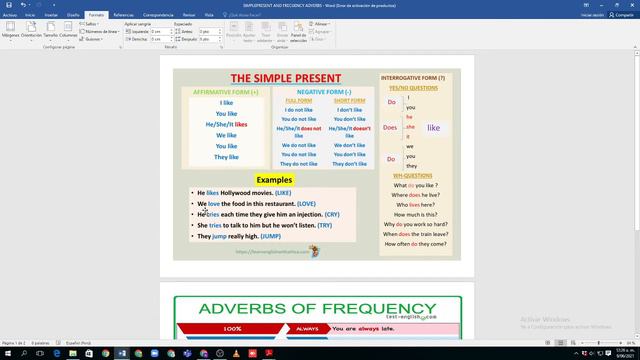Open the Archivo tab

10,15
